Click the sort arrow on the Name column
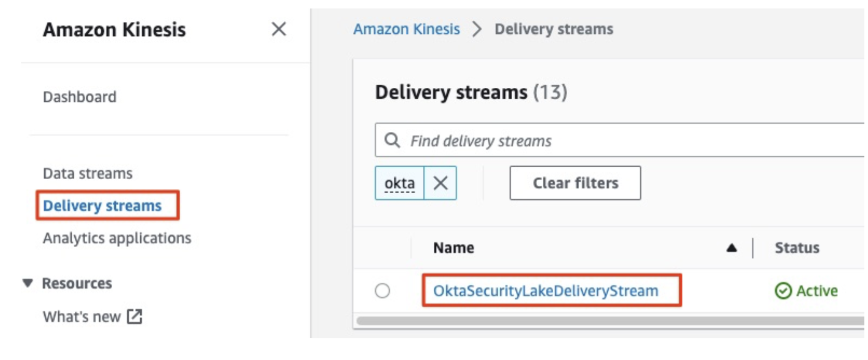The width and height of the screenshot is (868, 360). (732, 248)
